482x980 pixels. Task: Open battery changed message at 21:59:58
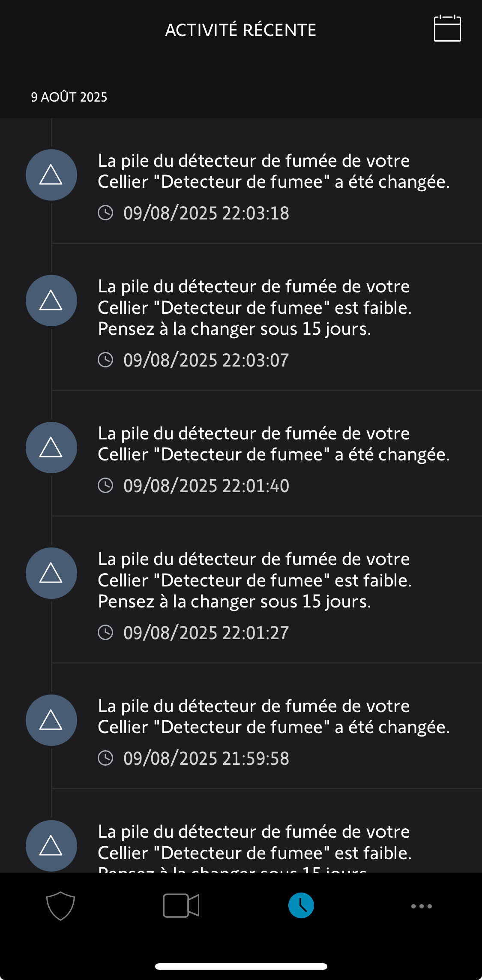tap(273, 717)
